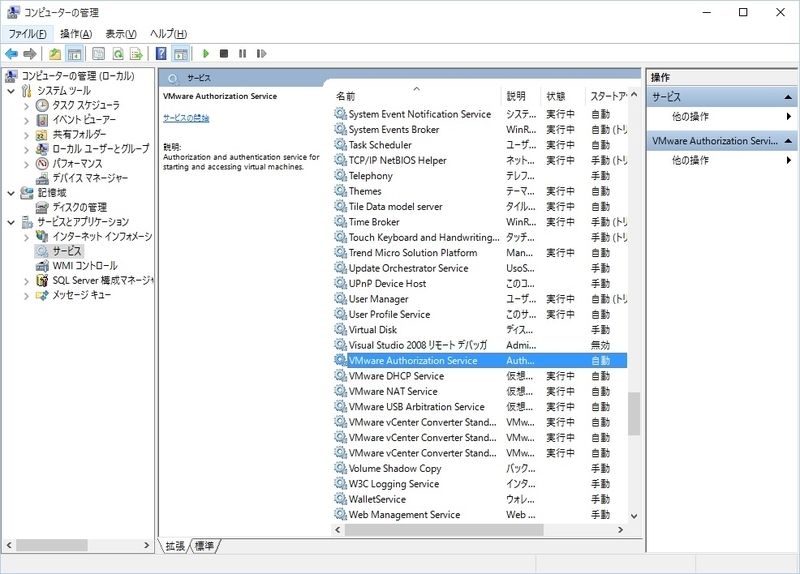Click the Stop service toolbar icon
Viewport: 800px width, 574px height.
coord(224,54)
